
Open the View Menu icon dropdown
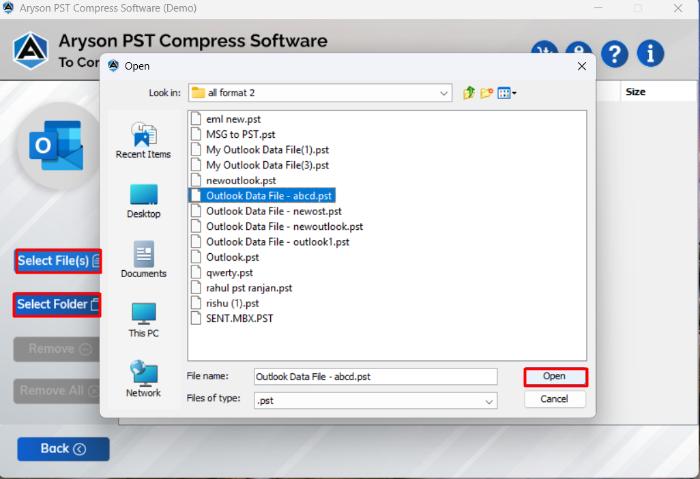[x=507, y=93]
